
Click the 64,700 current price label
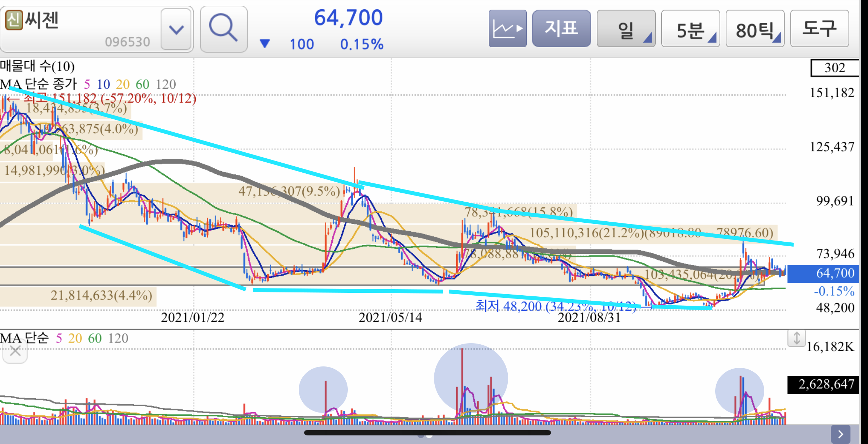click(x=834, y=273)
